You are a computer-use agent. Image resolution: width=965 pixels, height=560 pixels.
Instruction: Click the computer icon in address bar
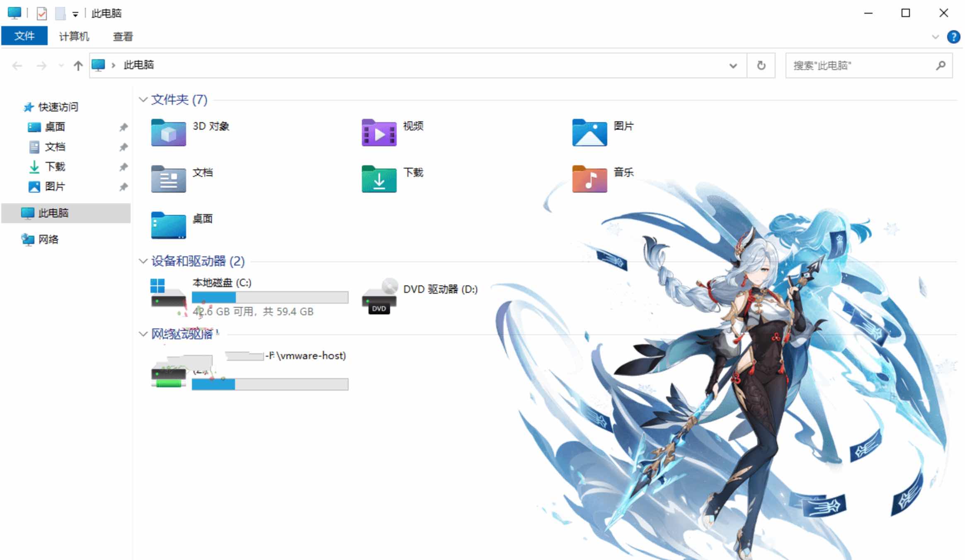point(98,65)
